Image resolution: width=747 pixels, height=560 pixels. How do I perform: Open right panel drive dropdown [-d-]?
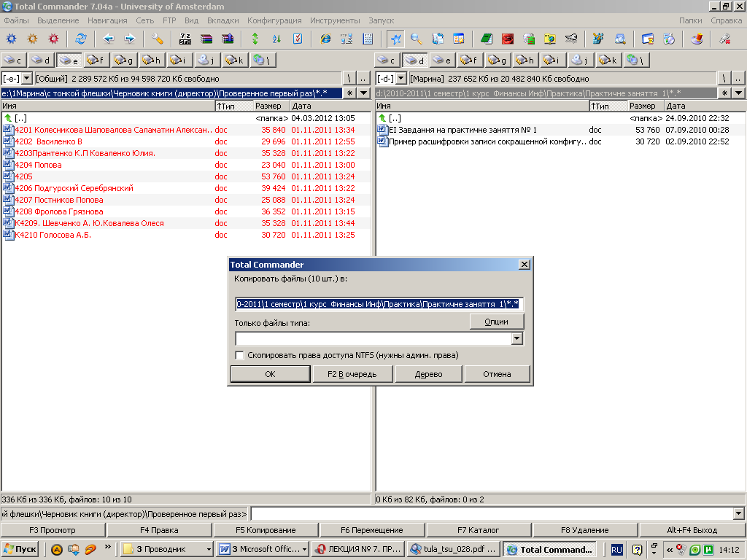pyautogui.click(x=401, y=78)
